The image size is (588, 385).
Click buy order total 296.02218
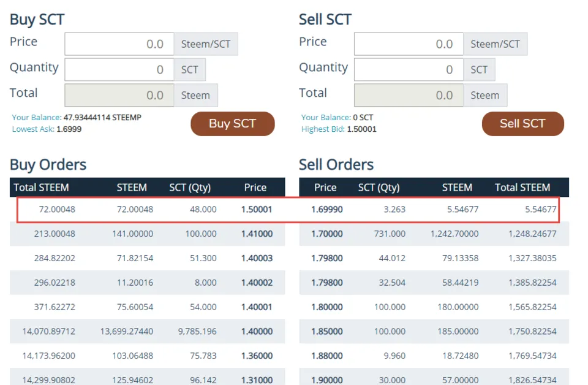click(x=55, y=283)
